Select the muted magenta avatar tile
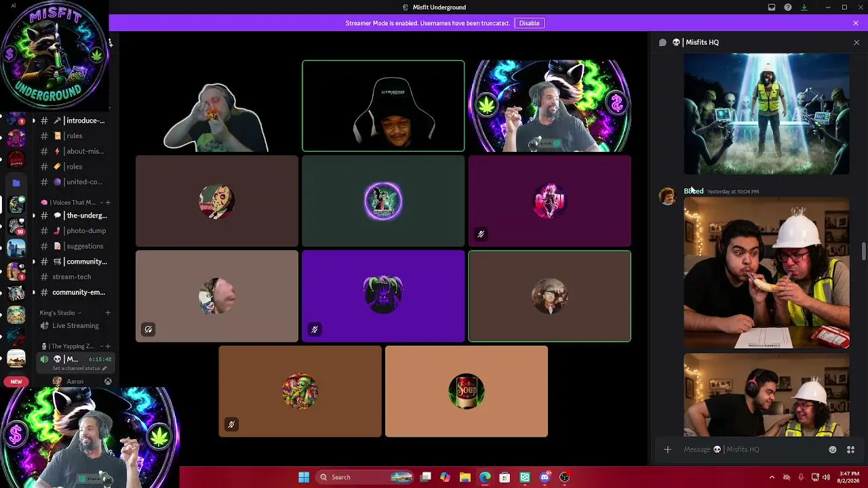 point(550,201)
